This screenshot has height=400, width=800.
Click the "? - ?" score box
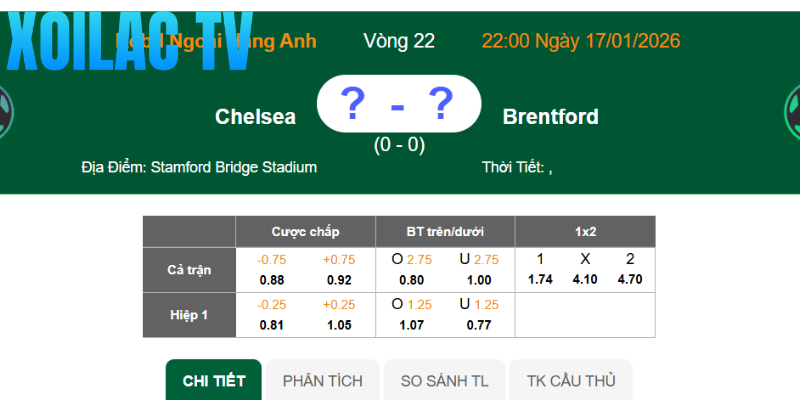coord(399,104)
